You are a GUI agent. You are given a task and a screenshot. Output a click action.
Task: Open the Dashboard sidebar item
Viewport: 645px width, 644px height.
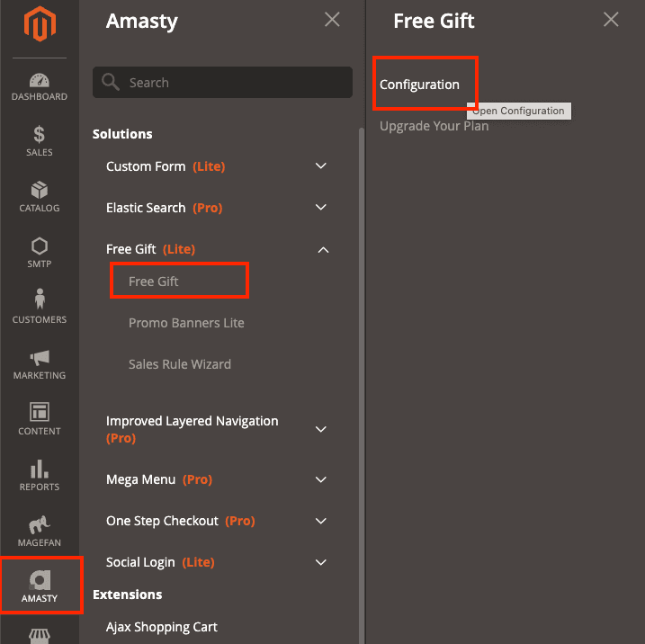click(40, 86)
